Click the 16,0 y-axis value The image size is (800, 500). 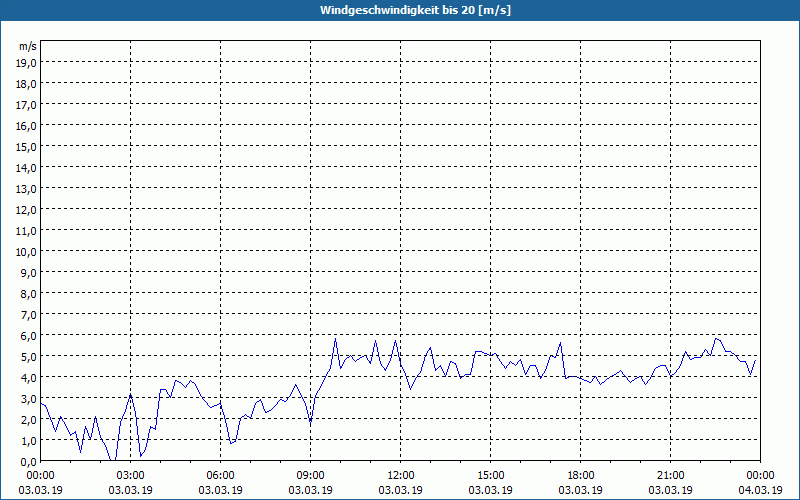point(27,126)
